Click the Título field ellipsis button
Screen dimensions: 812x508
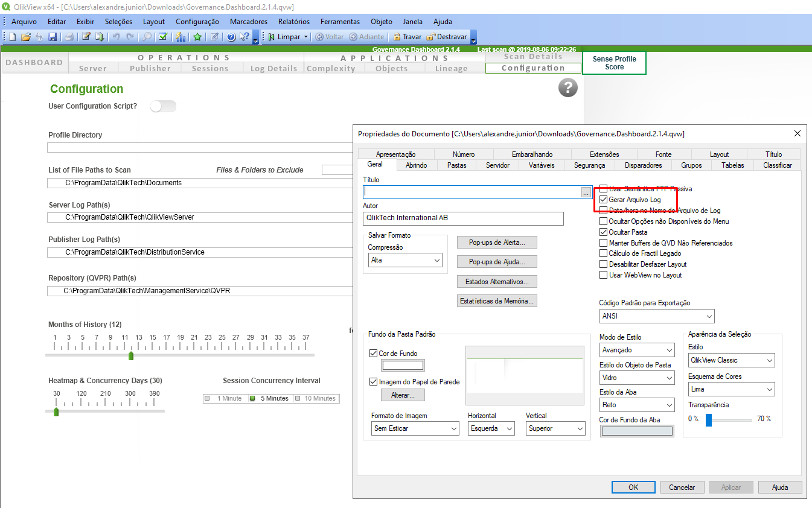click(x=586, y=192)
